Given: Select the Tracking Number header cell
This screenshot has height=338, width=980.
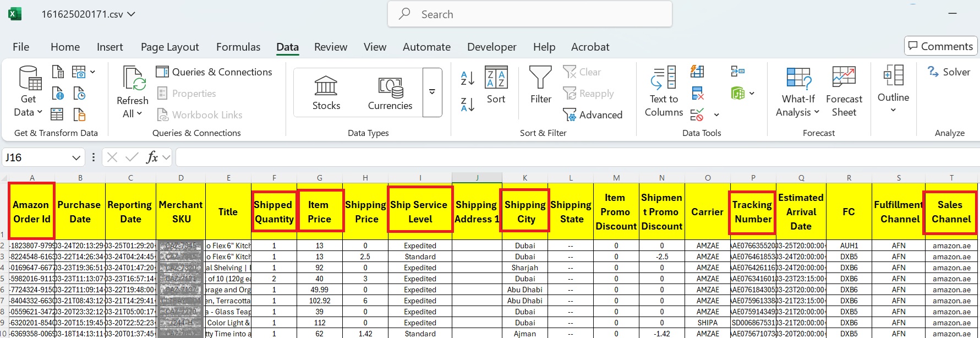Looking at the screenshot, I should click(x=753, y=212).
